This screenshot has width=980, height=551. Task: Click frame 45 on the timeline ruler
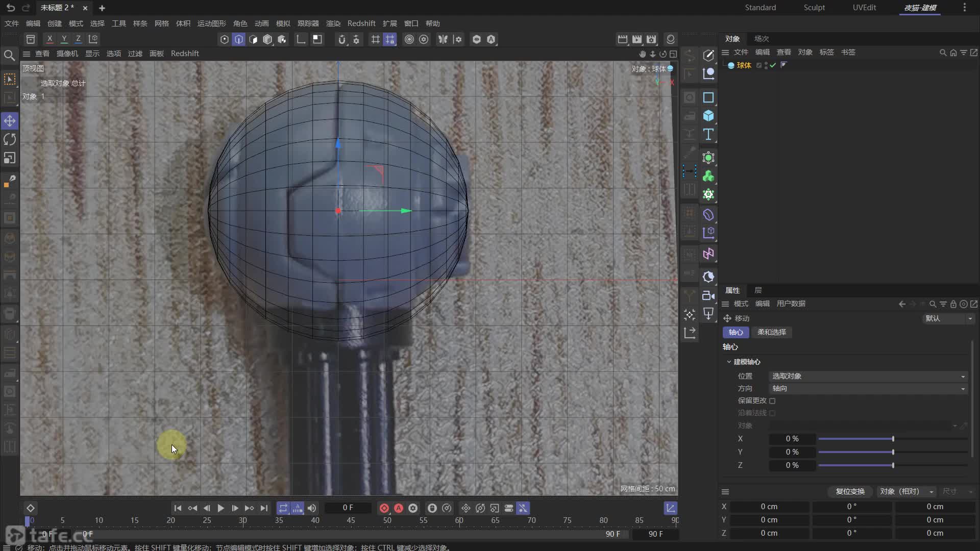351,520
